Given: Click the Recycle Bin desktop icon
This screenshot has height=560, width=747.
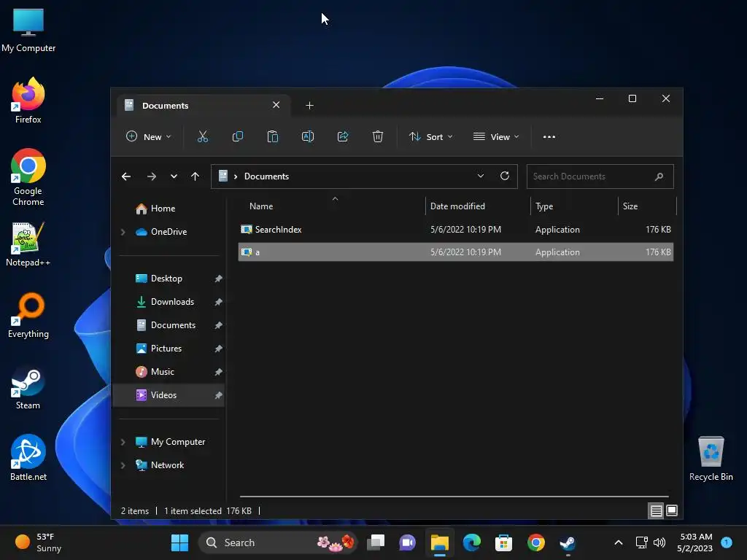Looking at the screenshot, I should [x=711, y=459].
